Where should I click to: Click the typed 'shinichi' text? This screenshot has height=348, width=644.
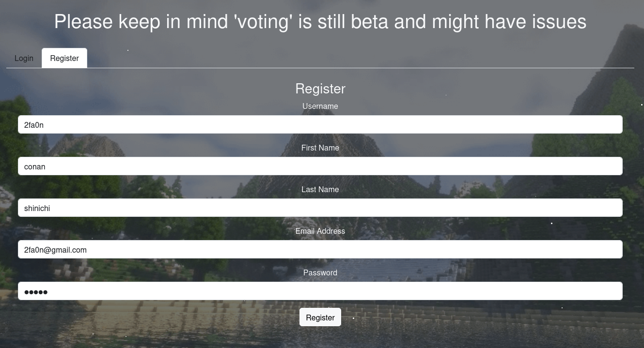[37, 208]
